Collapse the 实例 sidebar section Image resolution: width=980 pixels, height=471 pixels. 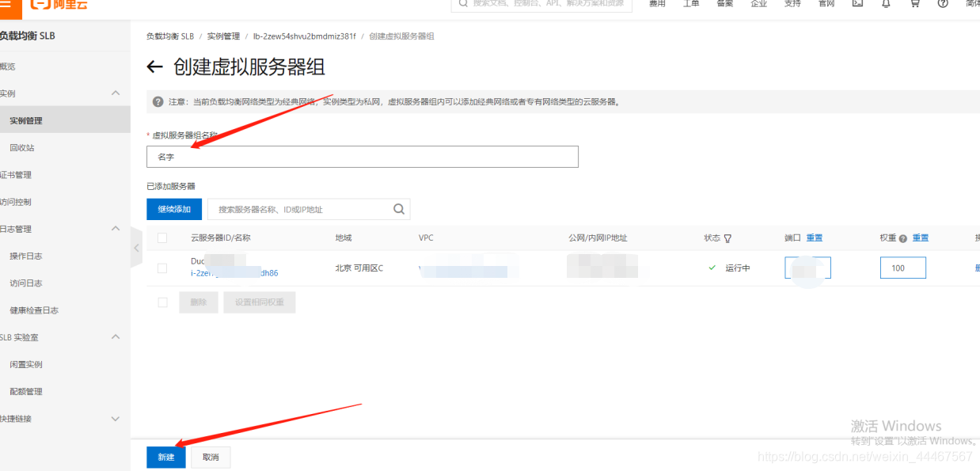pyautogui.click(x=115, y=93)
